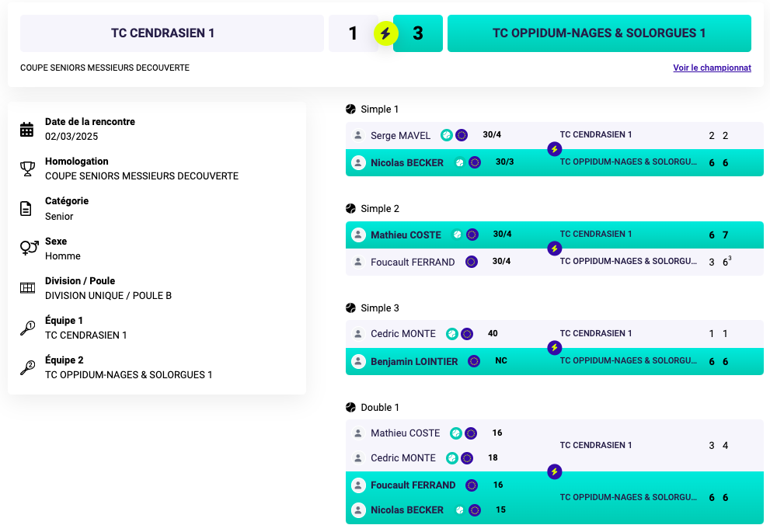Image resolution: width=770 pixels, height=532 pixels.
Task: Open Mathieu COSTE's Simple 2 row
Action: tap(555, 235)
